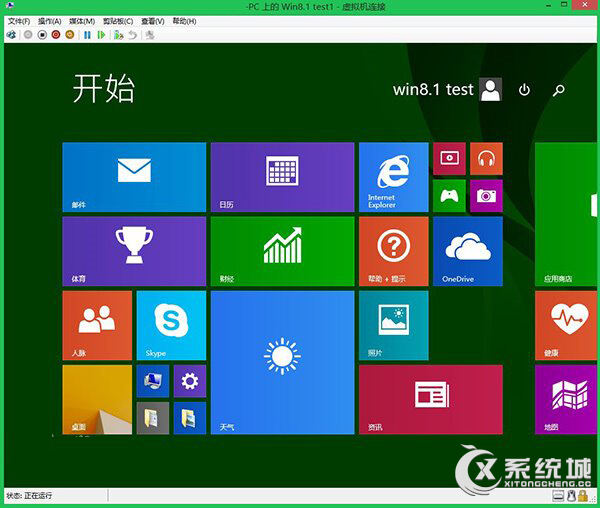Save the VM state with the orange icon
The width and height of the screenshot is (600, 508).
pyautogui.click(x=70, y=35)
